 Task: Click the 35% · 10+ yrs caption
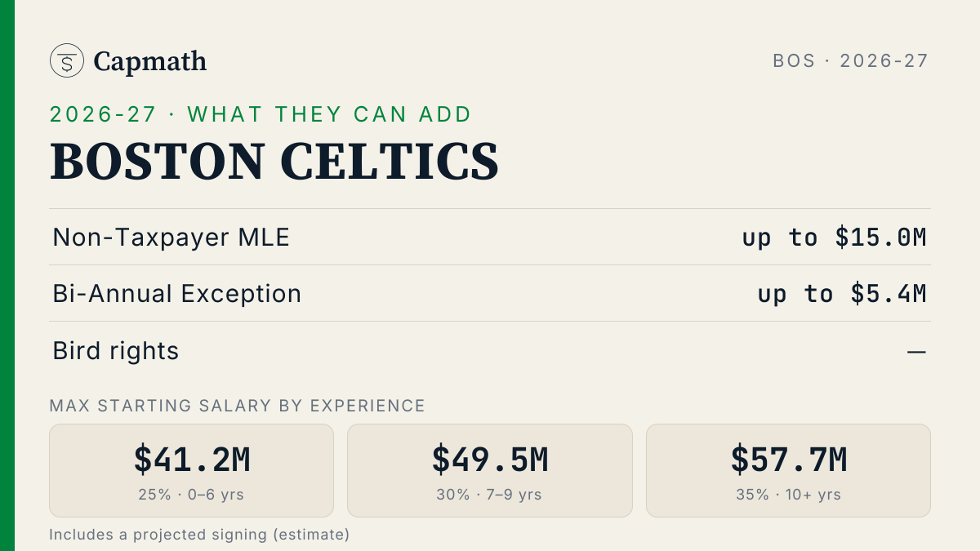click(788, 495)
